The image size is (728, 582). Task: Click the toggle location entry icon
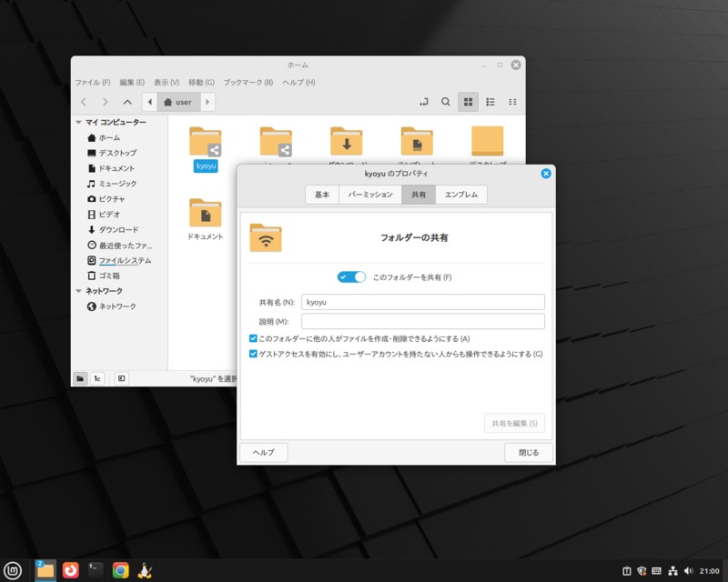pyautogui.click(x=423, y=102)
